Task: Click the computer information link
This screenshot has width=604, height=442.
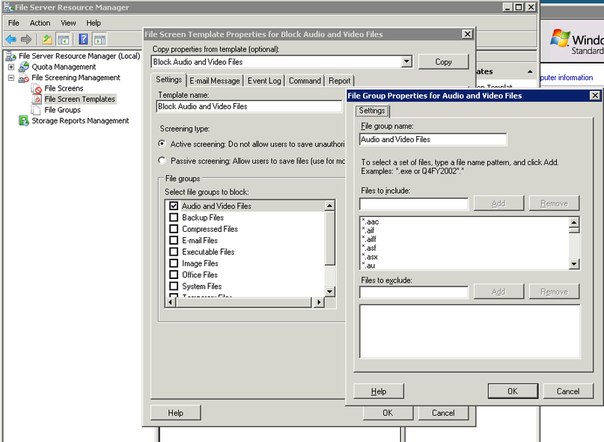Action: 567,77
